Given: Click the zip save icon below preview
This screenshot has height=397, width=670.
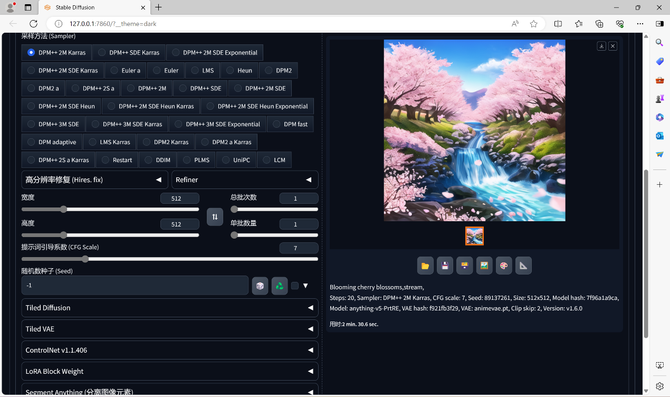Looking at the screenshot, I should pos(464,266).
